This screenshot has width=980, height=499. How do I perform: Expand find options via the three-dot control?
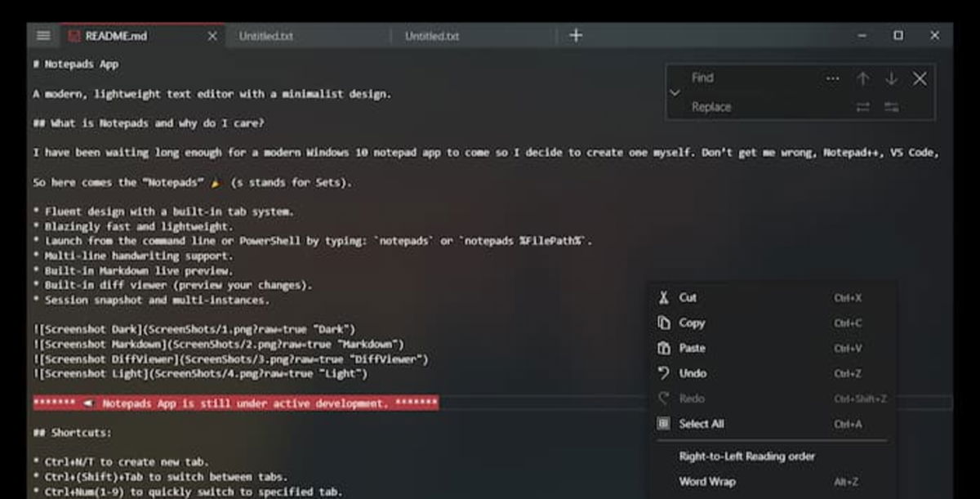[x=832, y=78]
